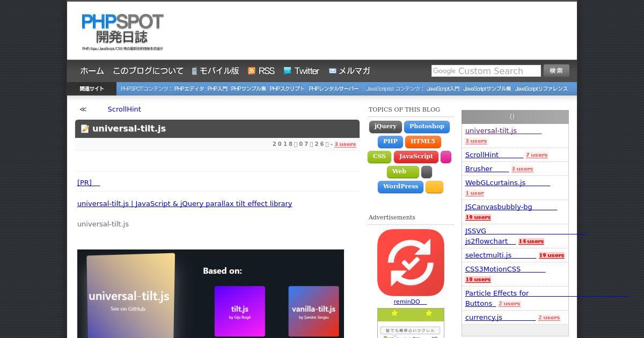
Task: Select the jQuery topic tag
Action: [x=385, y=127]
